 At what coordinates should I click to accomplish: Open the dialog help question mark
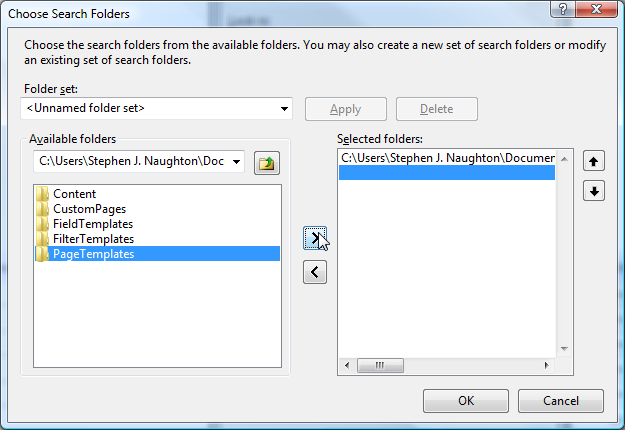pos(562,9)
